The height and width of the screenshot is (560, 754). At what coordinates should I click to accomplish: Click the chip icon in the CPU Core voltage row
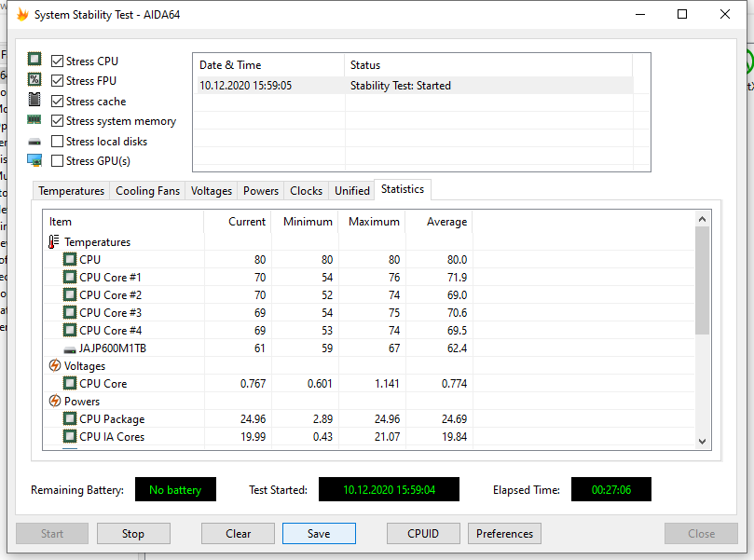[70, 383]
